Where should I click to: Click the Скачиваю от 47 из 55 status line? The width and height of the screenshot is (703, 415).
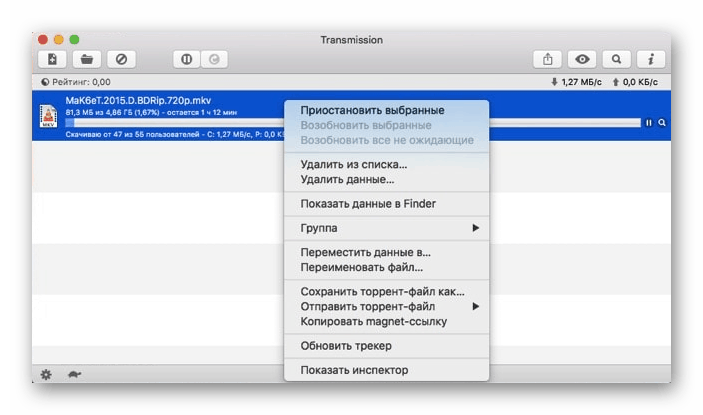click(175, 134)
